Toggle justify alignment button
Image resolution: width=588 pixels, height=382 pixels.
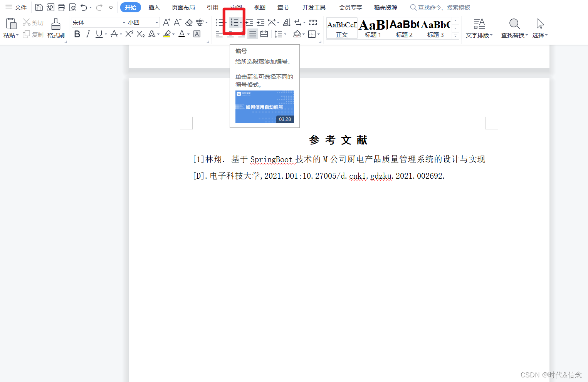click(x=252, y=34)
